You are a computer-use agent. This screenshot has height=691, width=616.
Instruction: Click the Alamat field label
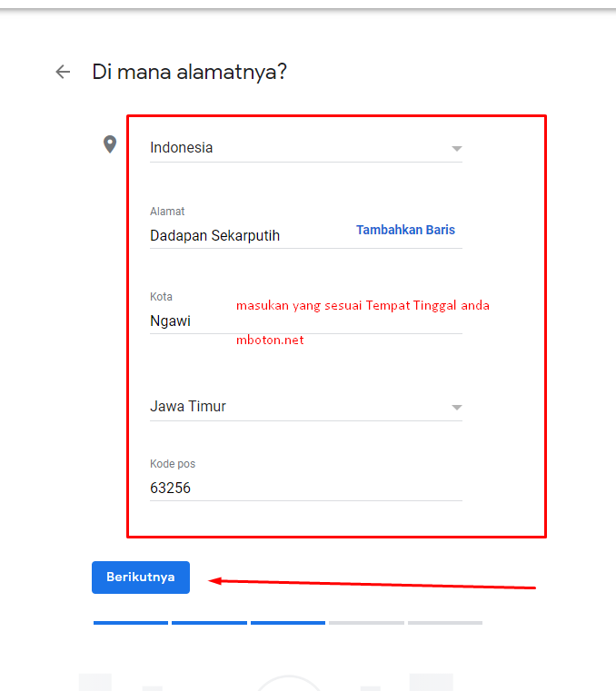pos(167,212)
